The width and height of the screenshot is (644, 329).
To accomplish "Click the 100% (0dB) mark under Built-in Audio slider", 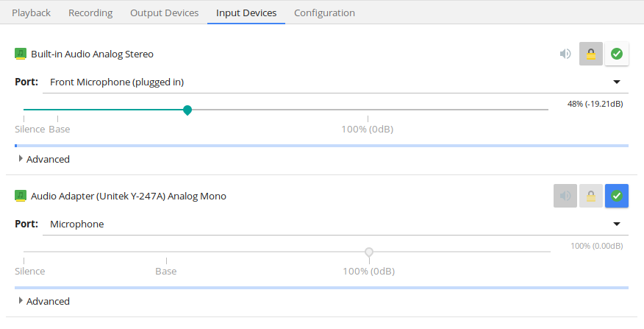I will click(367, 129).
